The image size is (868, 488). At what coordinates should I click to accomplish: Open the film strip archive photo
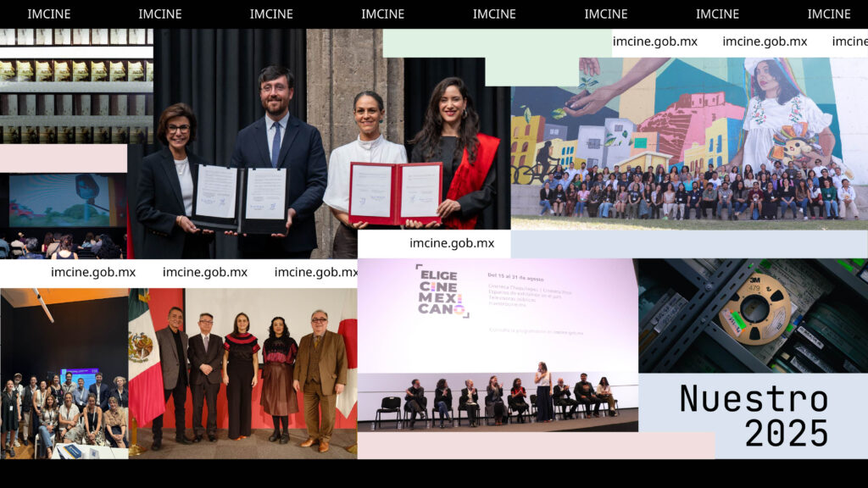click(76, 85)
